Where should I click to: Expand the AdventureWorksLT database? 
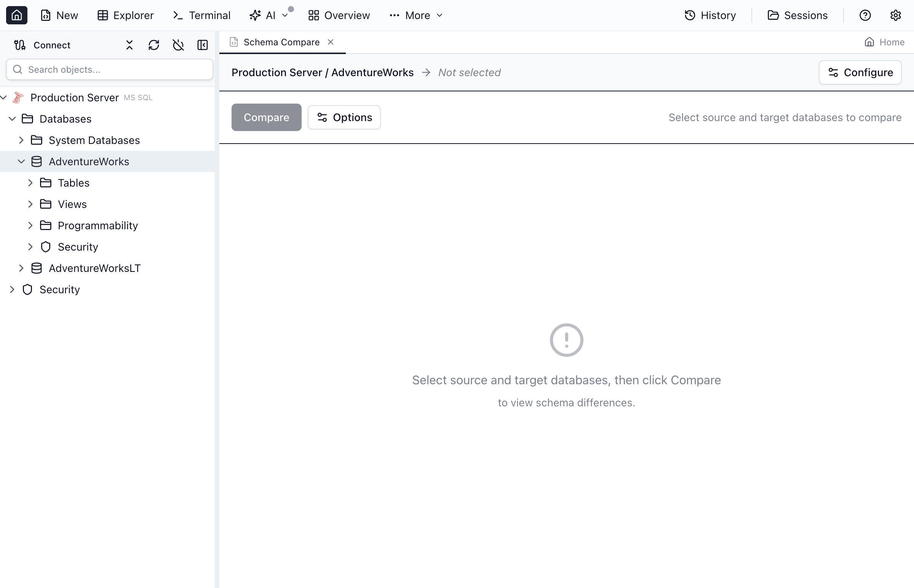[21, 268]
